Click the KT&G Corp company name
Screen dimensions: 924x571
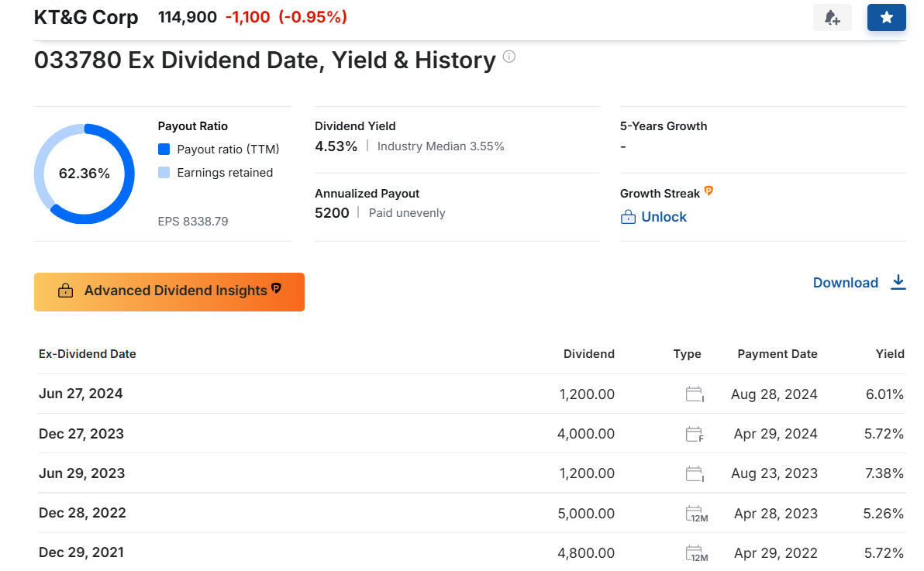(x=86, y=17)
